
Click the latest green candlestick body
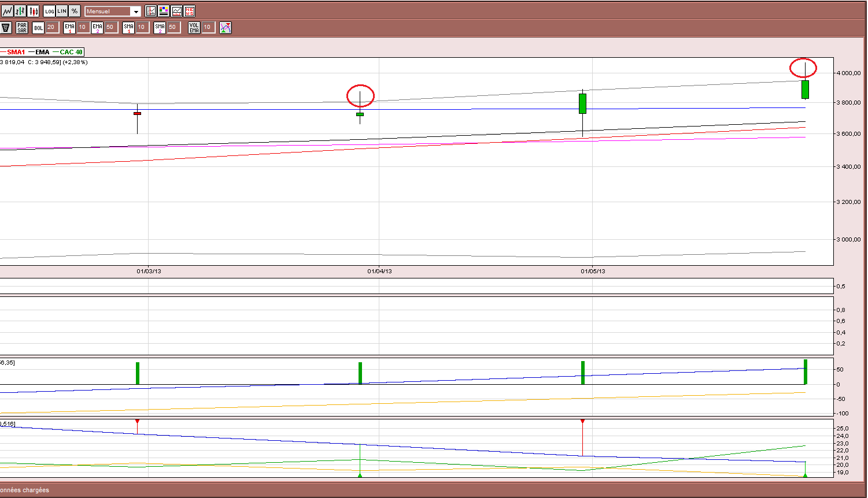pos(805,90)
